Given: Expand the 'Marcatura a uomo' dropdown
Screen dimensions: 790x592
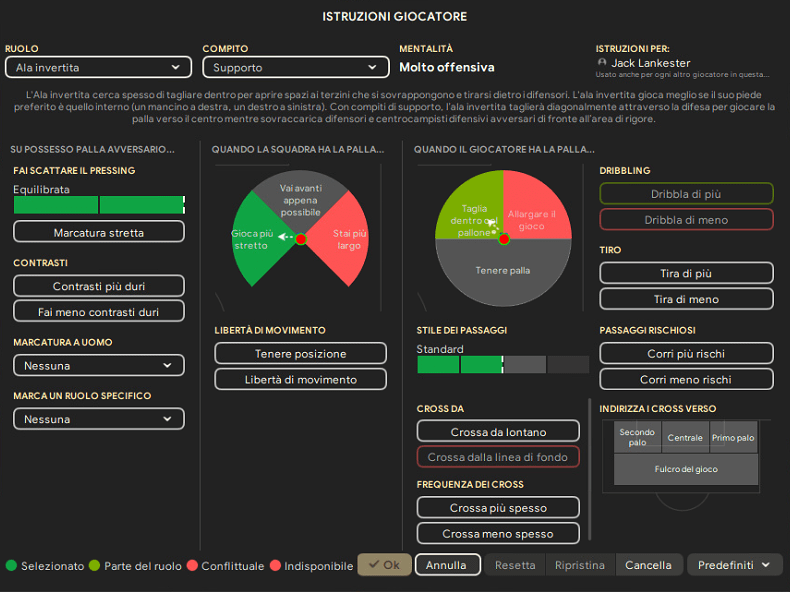Looking at the screenshot, I should pyautogui.click(x=99, y=366).
